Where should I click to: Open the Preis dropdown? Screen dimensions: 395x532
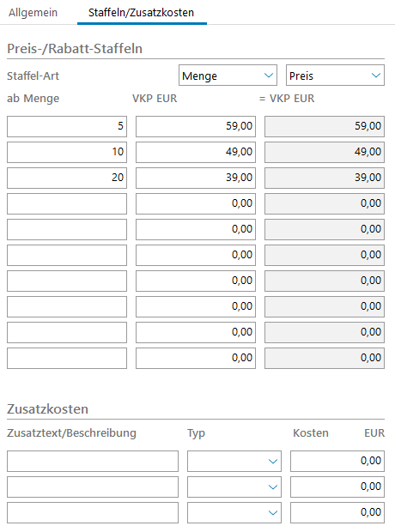pos(335,76)
